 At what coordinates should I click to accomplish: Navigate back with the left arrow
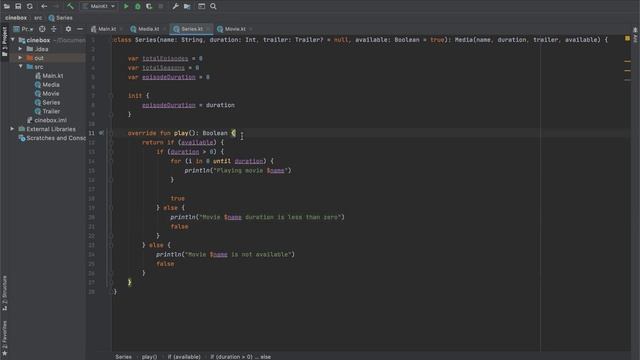point(44,6)
